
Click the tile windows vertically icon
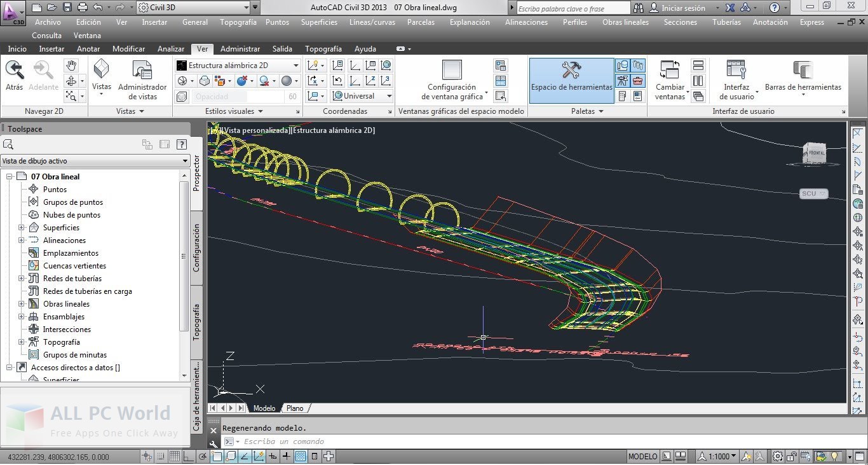point(698,81)
